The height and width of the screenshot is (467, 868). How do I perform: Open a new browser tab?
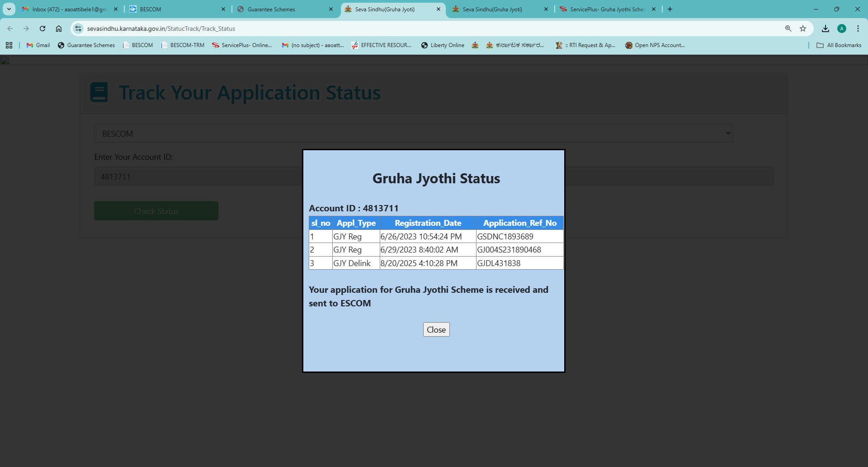coord(670,9)
